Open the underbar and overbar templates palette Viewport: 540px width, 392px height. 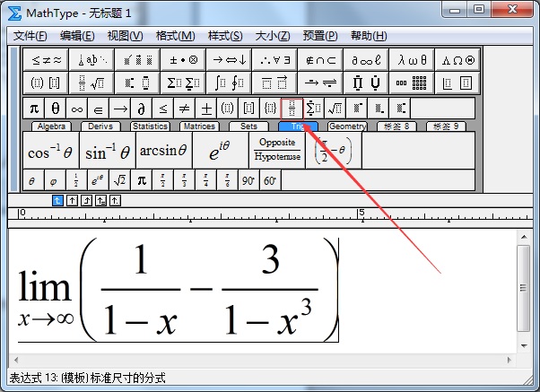click(x=275, y=83)
